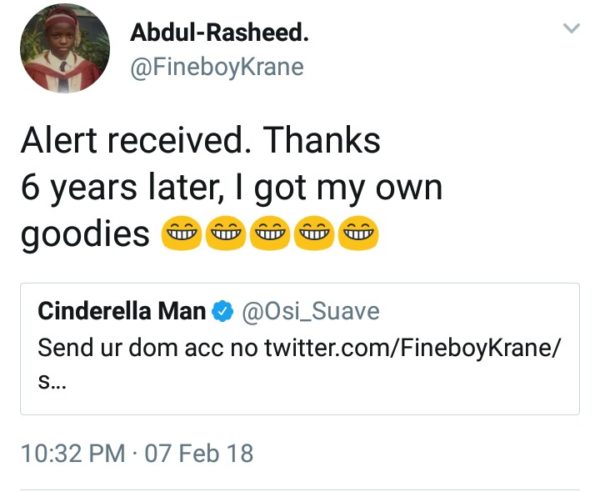
Task: Click the @FineboyKrane handle
Action: tap(217, 68)
